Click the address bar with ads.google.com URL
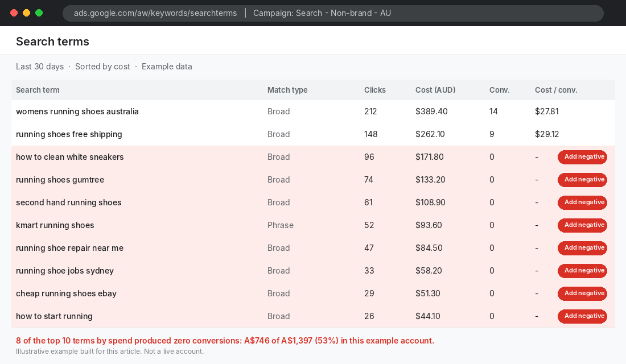This screenshot has height=364, width=626. click(333, 13)
